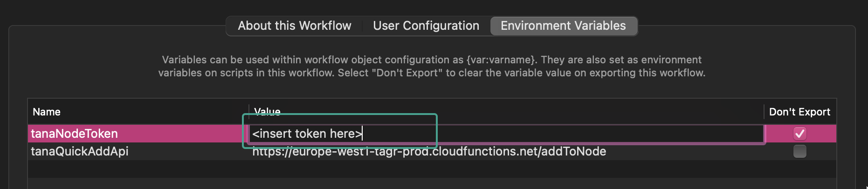Click the Value column header

click(267, 112)
